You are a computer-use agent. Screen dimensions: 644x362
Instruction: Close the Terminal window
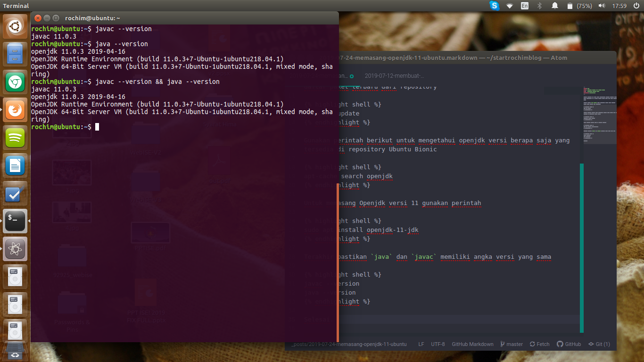[x=37, y=18]
